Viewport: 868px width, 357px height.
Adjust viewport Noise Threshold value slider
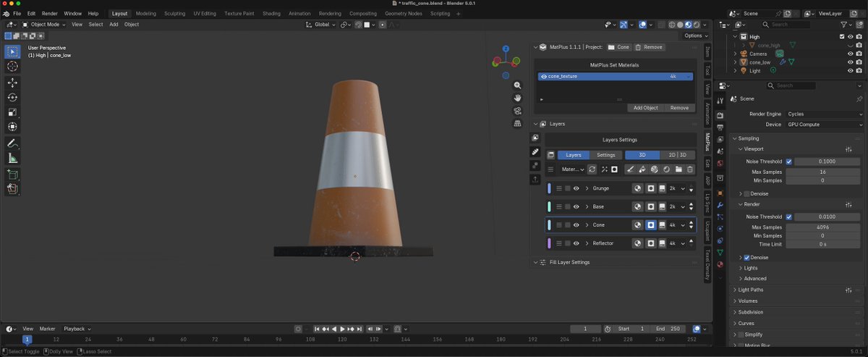click(828, 161)
